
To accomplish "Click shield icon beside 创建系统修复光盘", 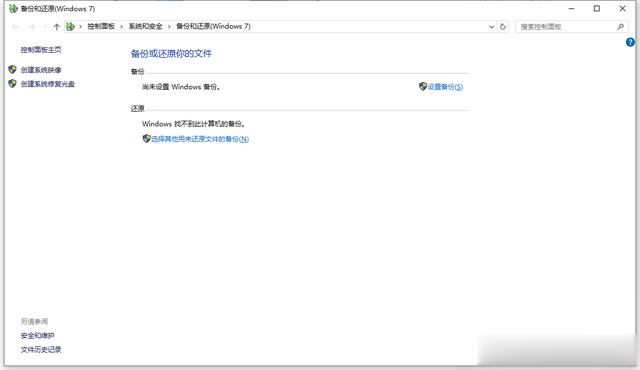I will [12, 84].
